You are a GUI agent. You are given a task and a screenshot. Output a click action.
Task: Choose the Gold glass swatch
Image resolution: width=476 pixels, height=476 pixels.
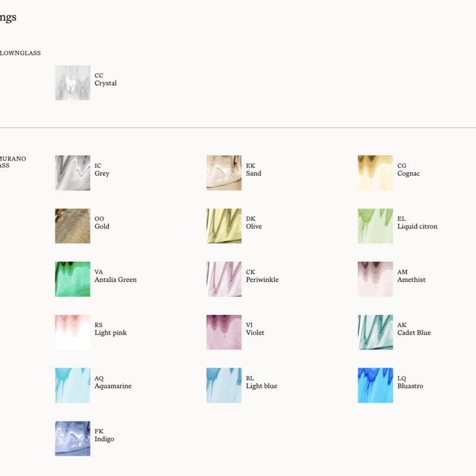click(x=73, y=226)
